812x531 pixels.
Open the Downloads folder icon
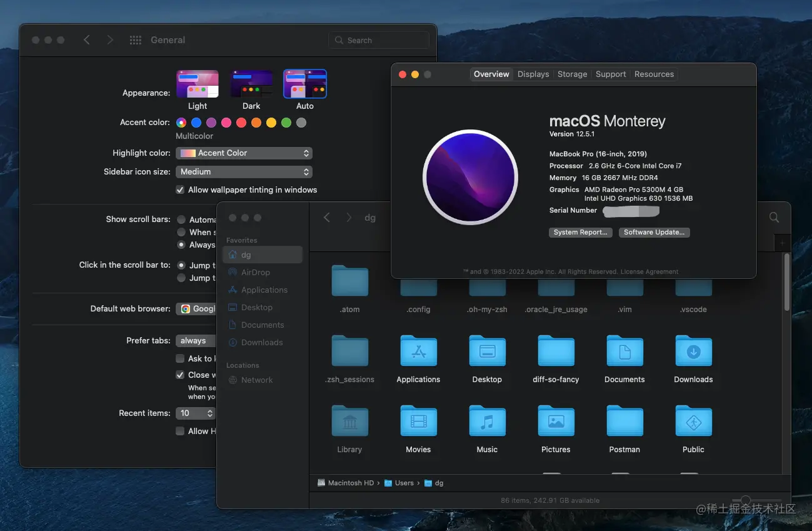tap(693, 352)
